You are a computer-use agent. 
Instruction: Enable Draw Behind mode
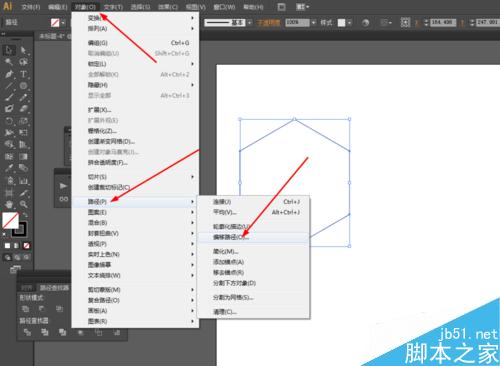(17, 257)
